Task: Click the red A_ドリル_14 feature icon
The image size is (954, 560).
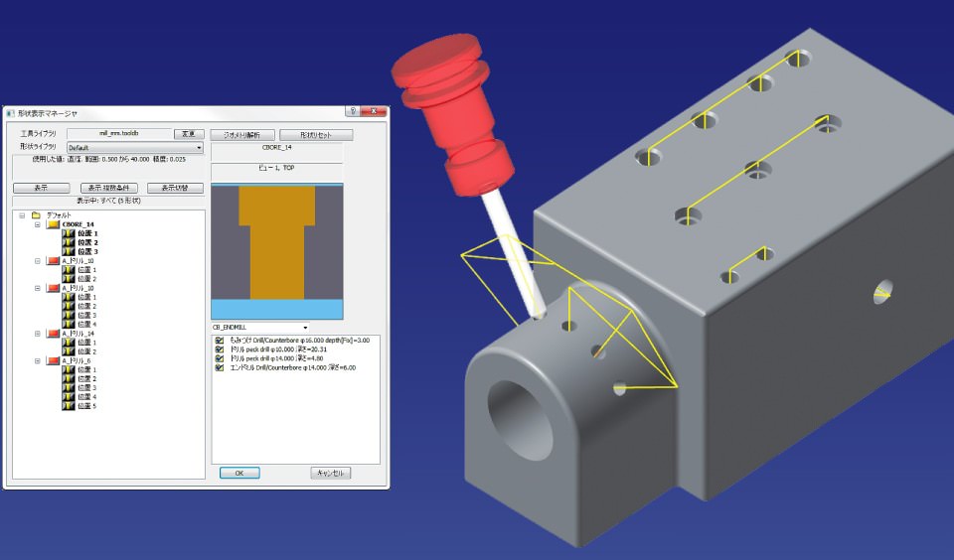Action: click(x=54, y=334)
